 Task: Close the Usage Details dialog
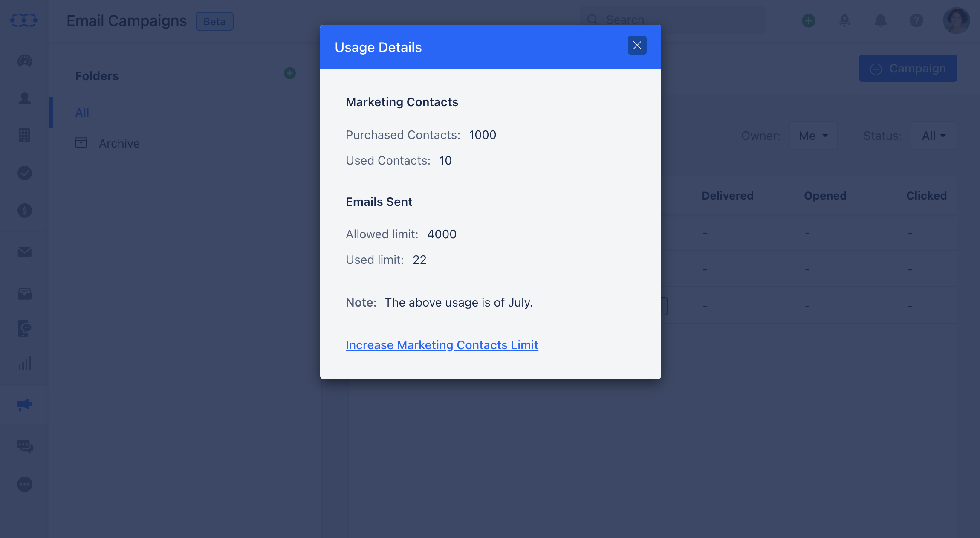point(637,45)
